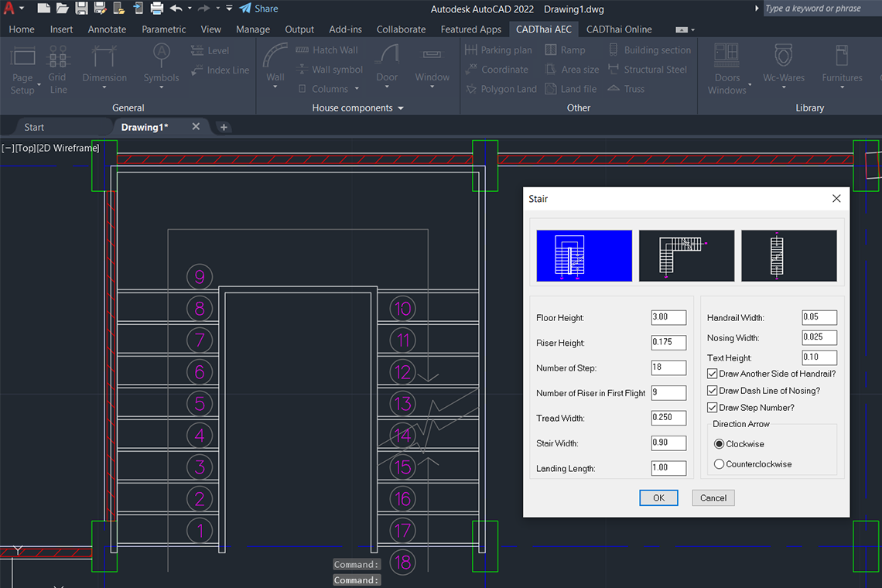
Task: Click OK in the Stair dialog
Action: pos(658,498)
